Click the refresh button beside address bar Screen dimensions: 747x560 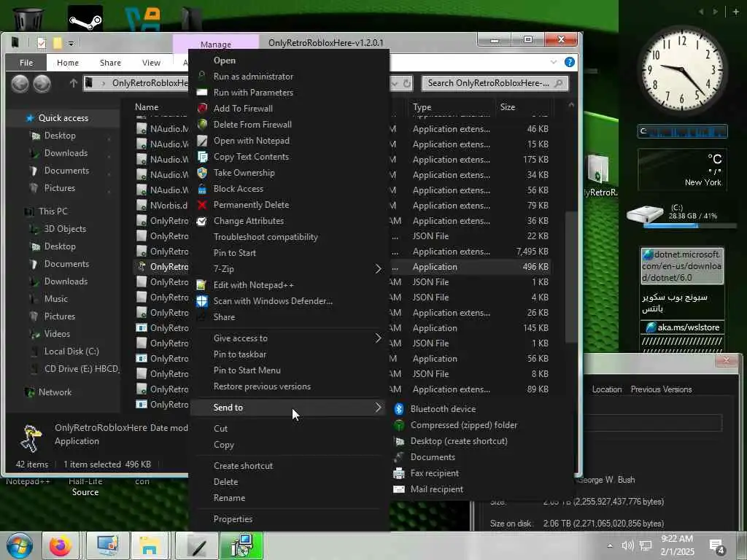pyautogui.click(x=407, y=83)
